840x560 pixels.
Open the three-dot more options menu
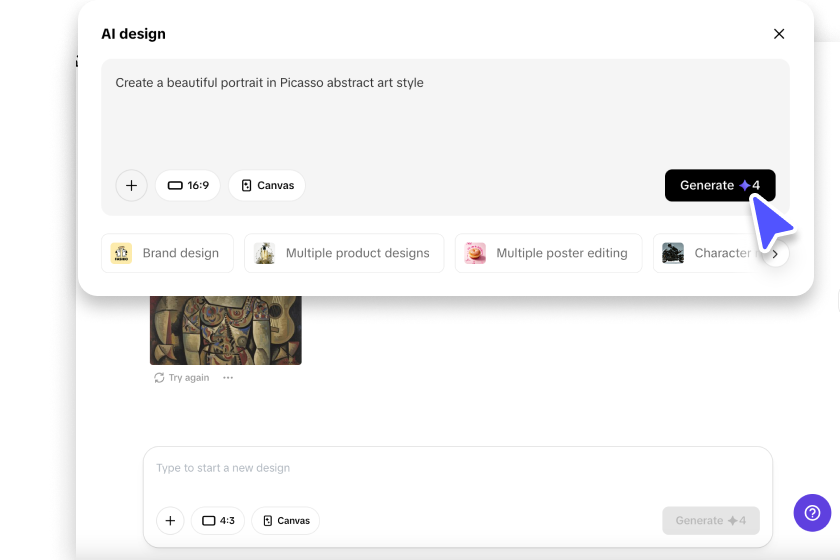click(x=228, y=378)
